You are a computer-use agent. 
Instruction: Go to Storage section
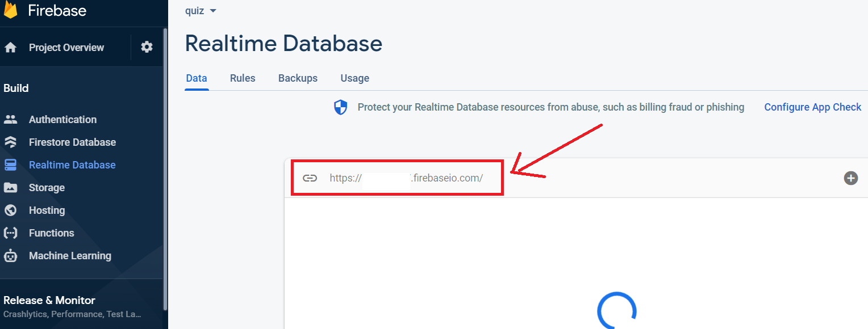click(47, 188)
